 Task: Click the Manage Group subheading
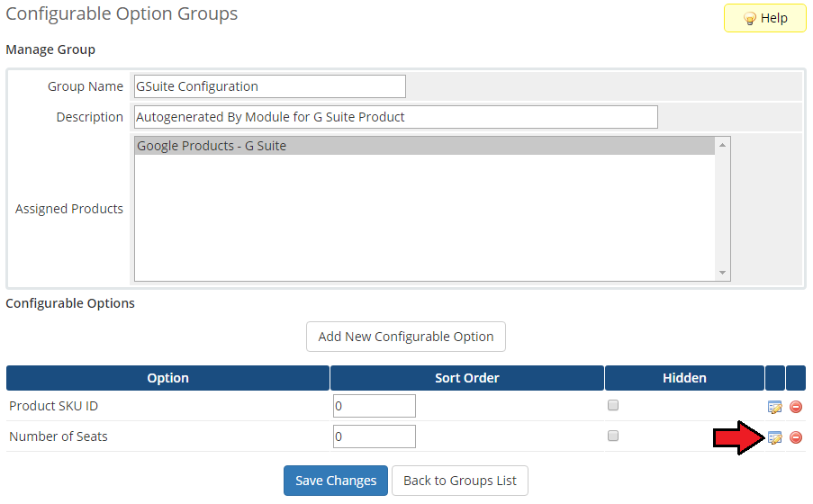tap(50, 49)
